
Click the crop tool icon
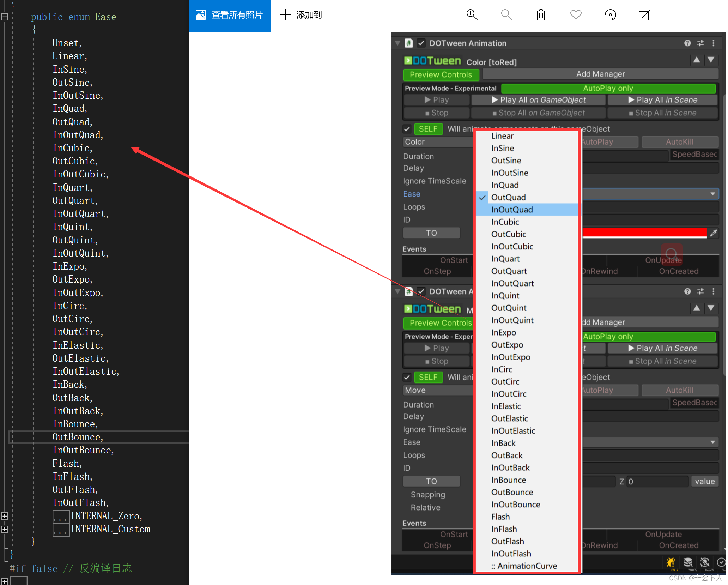point(645,15)
